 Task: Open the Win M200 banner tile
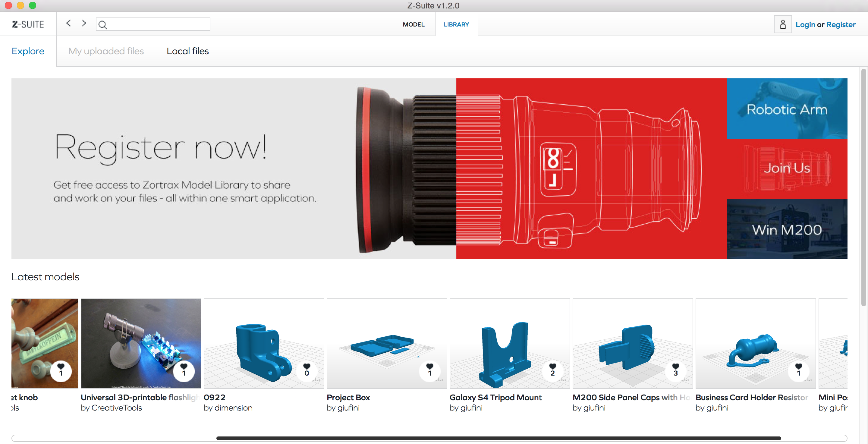[786, 229]
